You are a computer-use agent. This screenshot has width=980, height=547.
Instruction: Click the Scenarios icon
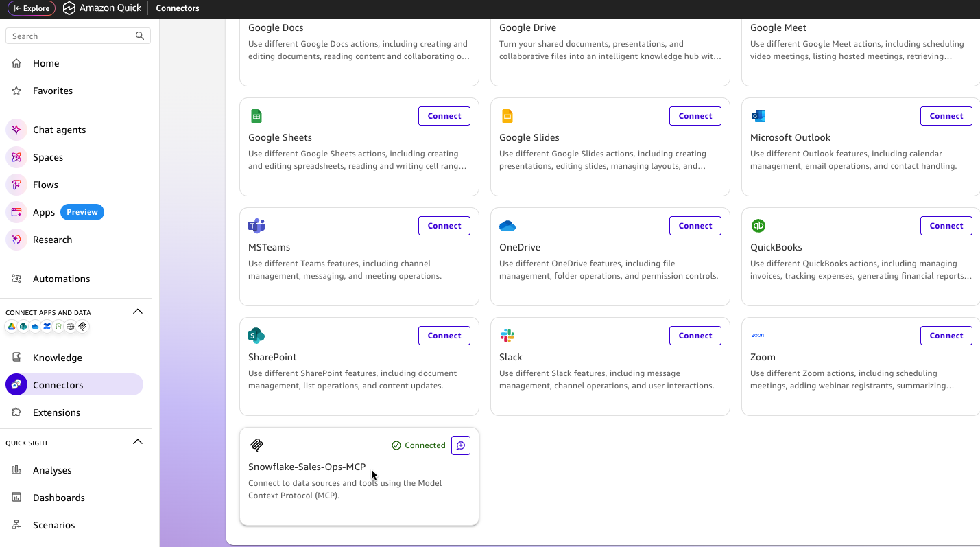coord(16,525)
